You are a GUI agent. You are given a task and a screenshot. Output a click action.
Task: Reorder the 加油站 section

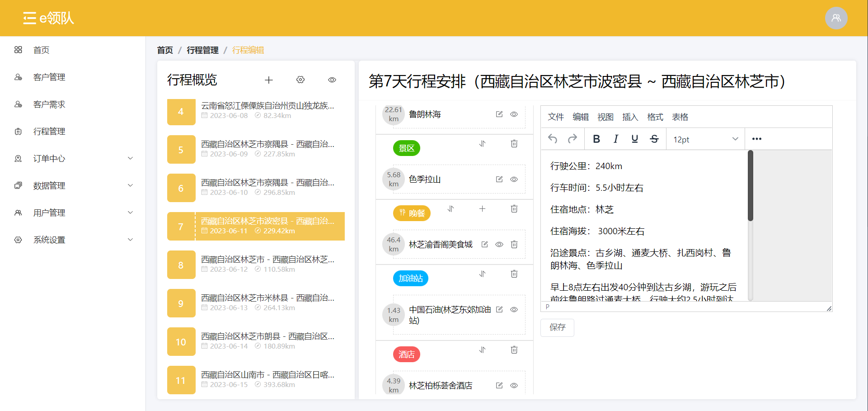click(483, 274)
